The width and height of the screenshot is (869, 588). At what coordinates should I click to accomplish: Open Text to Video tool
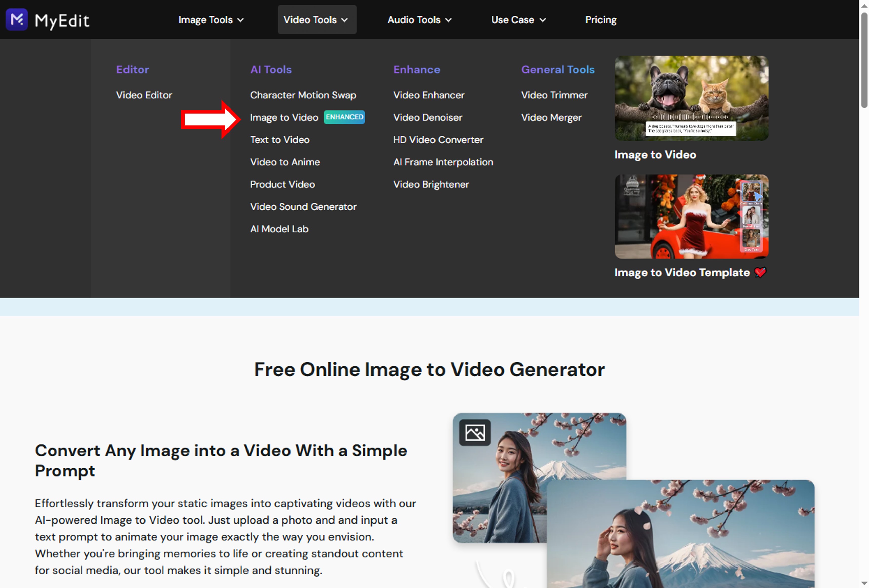click(280, 140)
